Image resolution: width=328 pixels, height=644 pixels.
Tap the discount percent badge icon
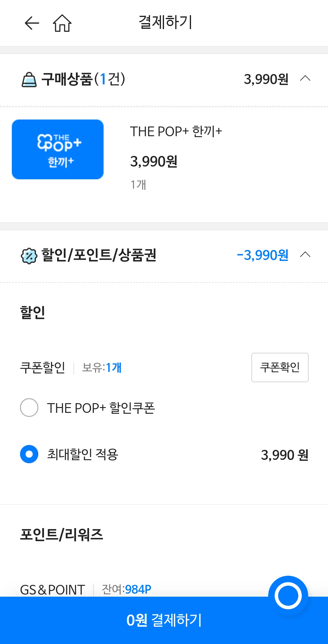[x=29, y=256]
